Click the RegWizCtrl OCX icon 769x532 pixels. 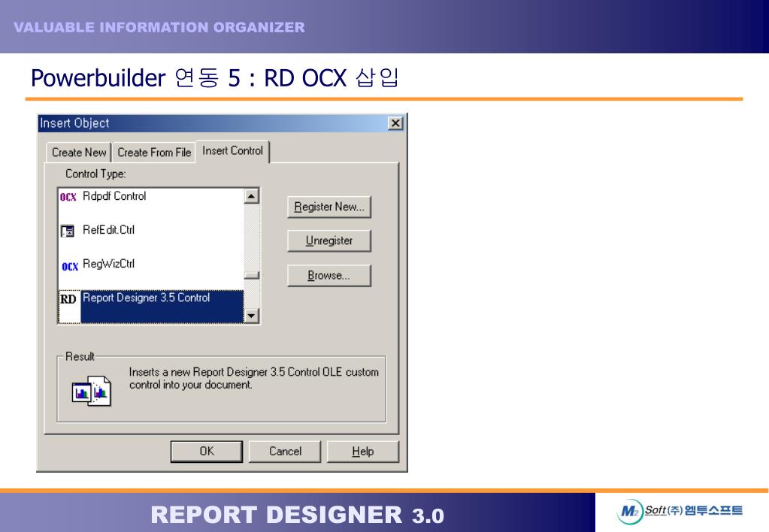(70, 266)
